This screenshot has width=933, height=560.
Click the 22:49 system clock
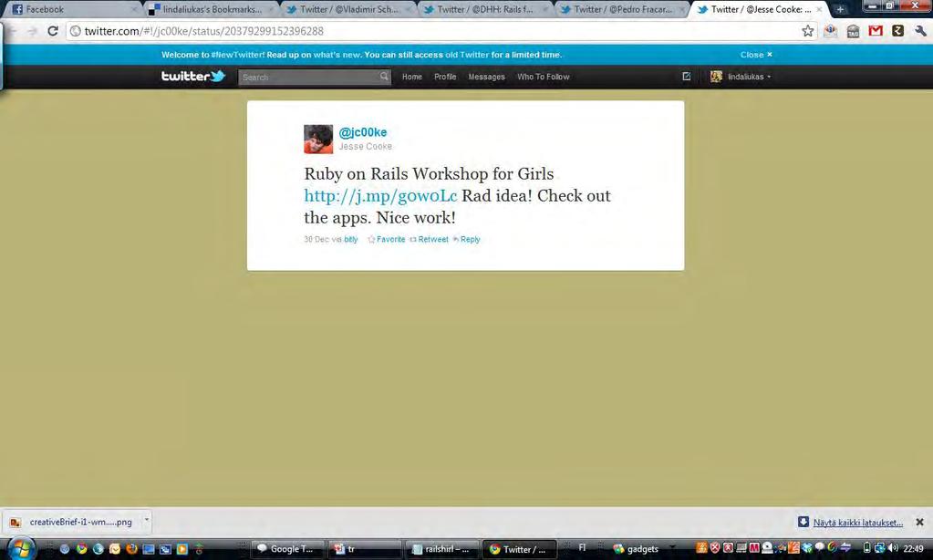tap(913, 549)
